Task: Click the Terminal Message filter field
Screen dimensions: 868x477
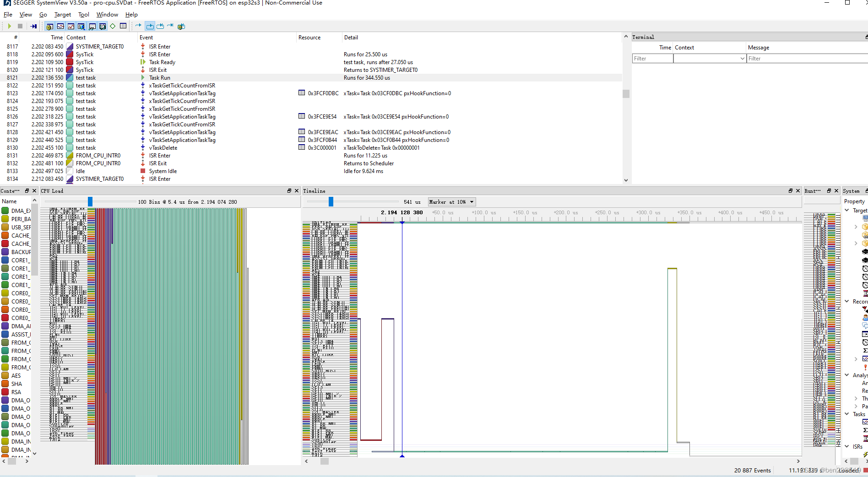Action: tap(807, 59)
